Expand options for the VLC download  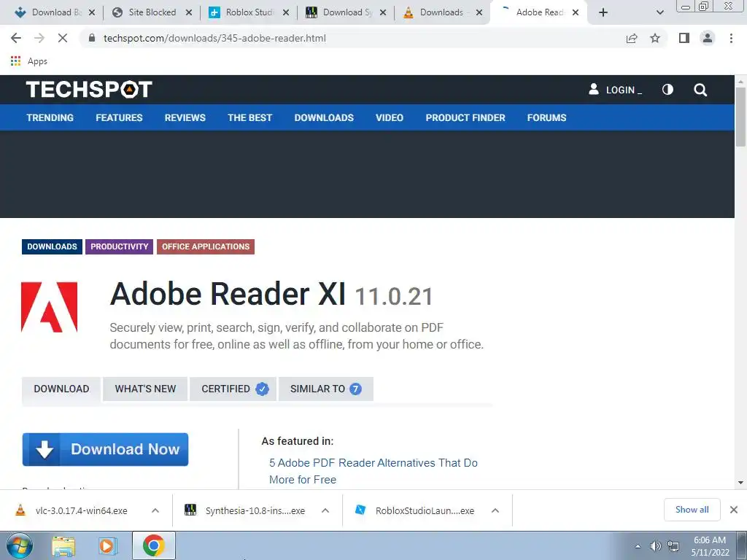[155, 510]
